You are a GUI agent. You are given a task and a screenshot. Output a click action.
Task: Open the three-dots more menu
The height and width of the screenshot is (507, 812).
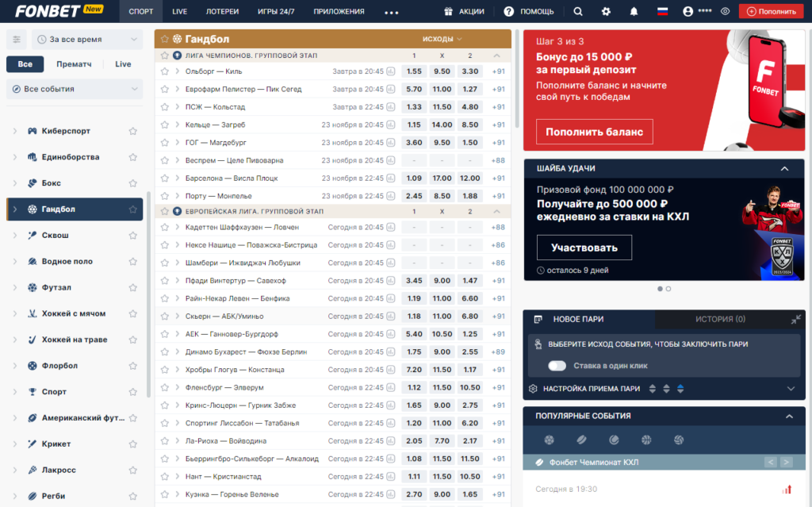(392, 13)
